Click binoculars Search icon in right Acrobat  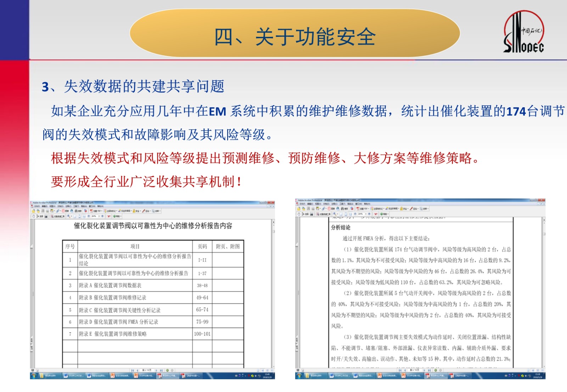tap(344, 209)
